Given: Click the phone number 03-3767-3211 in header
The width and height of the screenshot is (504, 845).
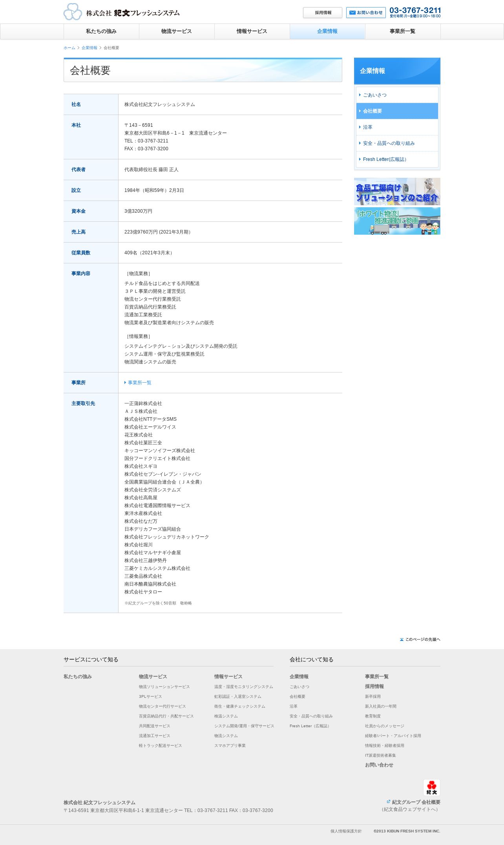Looking at the screenshot, I should pos(415,10).
